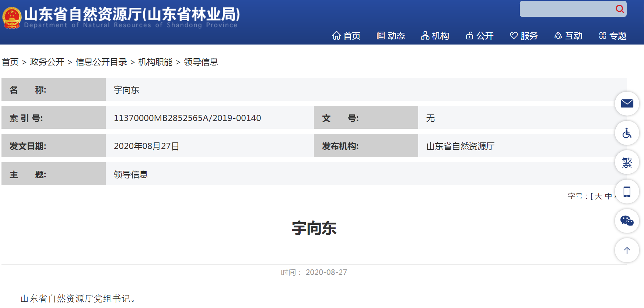Click the home icon beside 首页
Viewport: 644px width, 308px height.
tap(336, 36)
